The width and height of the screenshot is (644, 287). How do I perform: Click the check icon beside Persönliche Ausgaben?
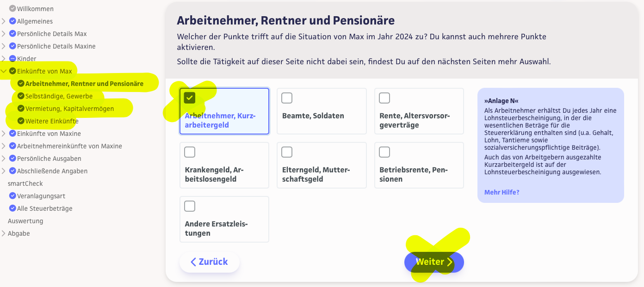[12, 159]
